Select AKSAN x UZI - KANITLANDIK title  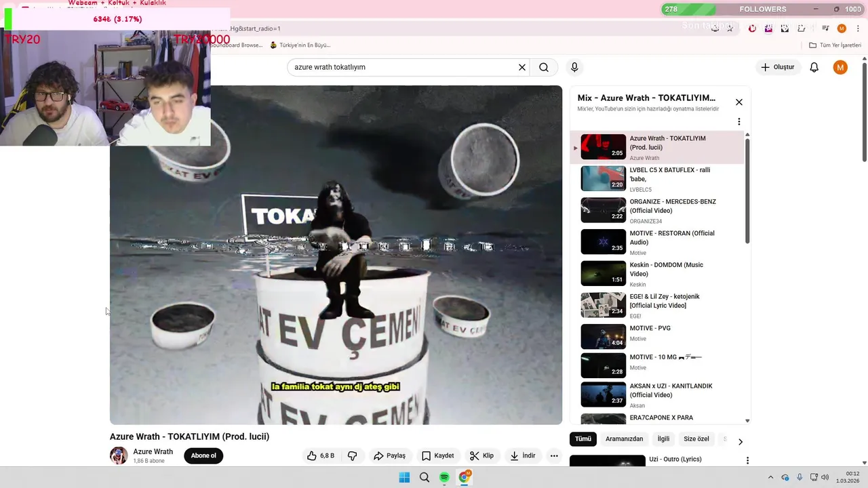(671, 390)
